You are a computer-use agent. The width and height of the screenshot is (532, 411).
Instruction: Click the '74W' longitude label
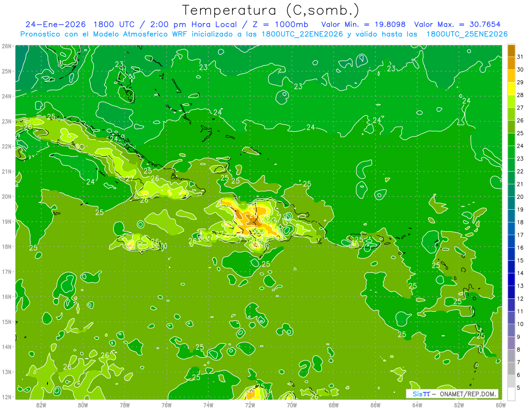(208, 405)
